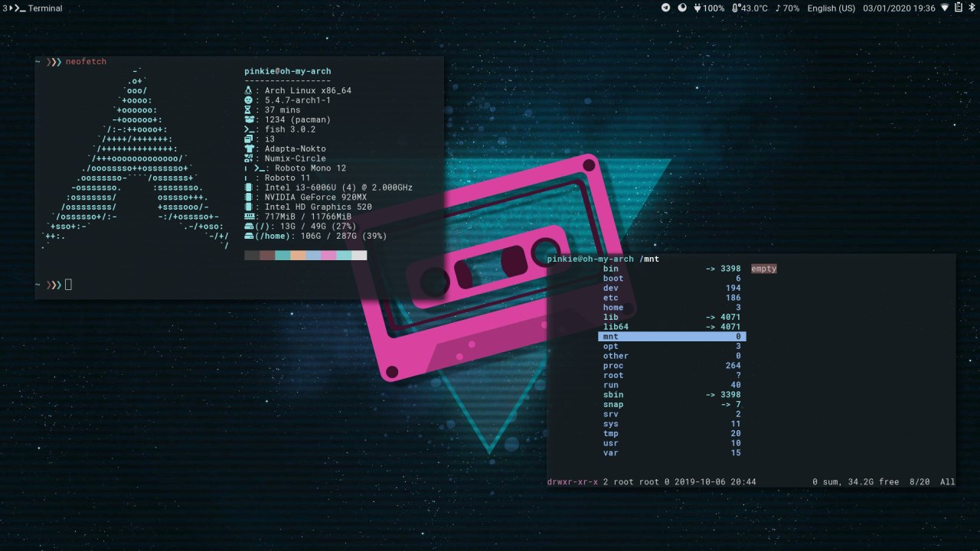This screenshot has height=551, width=980.
Task: Click the empty preview label in ranger
Action: pos(764,269)
